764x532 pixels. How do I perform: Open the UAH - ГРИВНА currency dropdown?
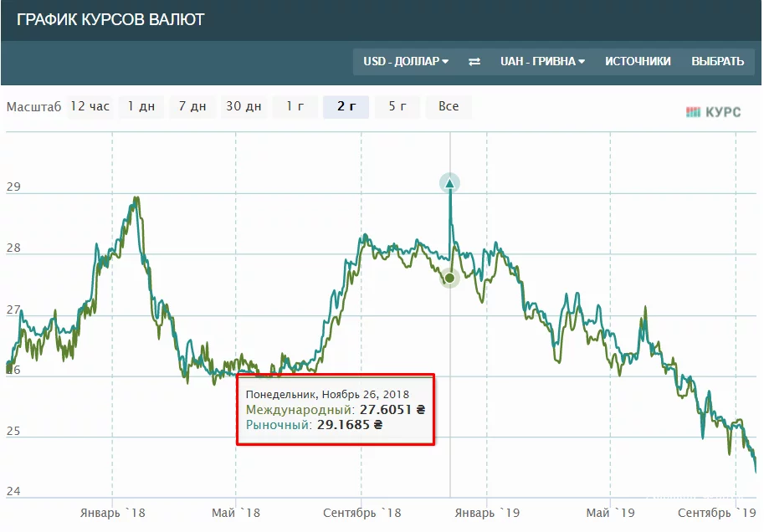point(542,61)
